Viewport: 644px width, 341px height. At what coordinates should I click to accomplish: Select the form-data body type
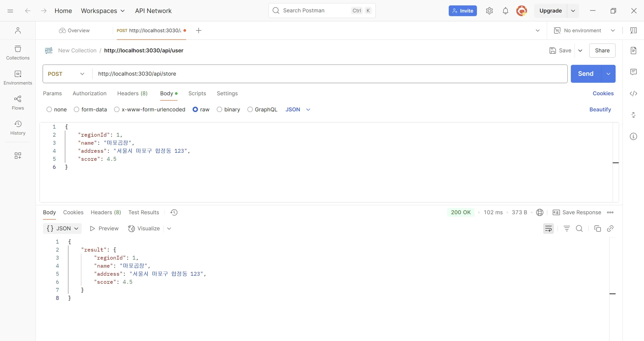(x=76, y=109)
